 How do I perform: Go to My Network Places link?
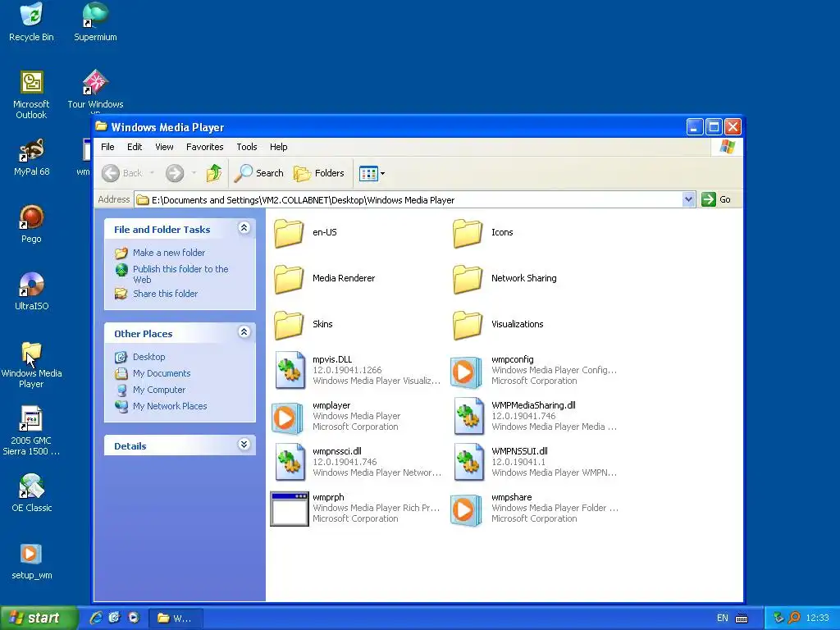pyautogui.click(x=170, y=406)
